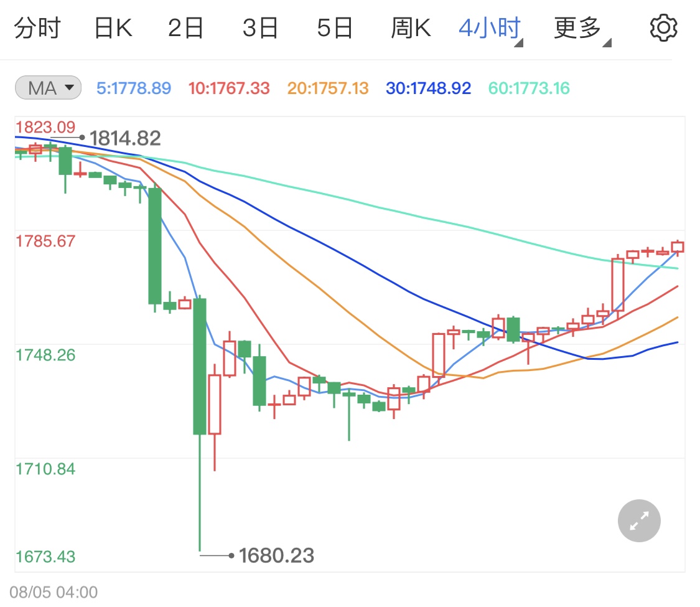Screen dimensions: 700x607
Task: Select the MA10 indicator value 1767.33
Action: click(x=229, y=88)
